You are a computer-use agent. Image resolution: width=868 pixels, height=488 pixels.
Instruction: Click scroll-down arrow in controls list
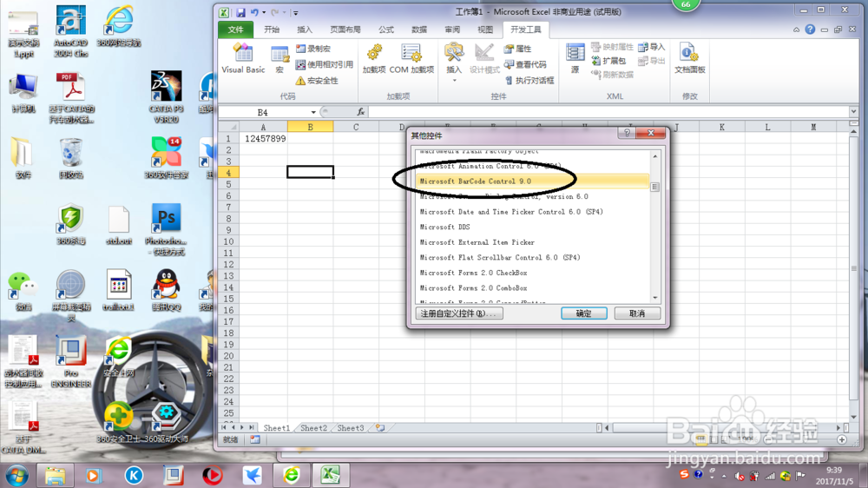click(655, 298)
